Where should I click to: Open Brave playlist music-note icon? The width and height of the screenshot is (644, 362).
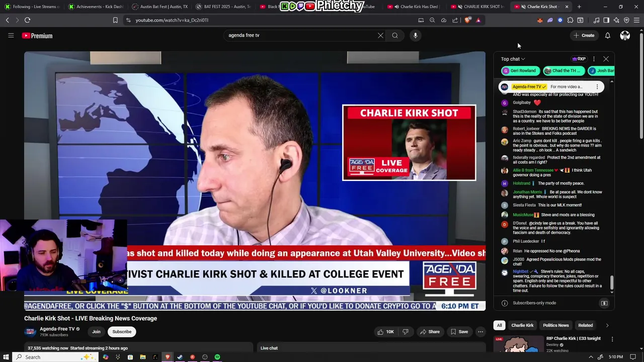[x=596, y=20]
